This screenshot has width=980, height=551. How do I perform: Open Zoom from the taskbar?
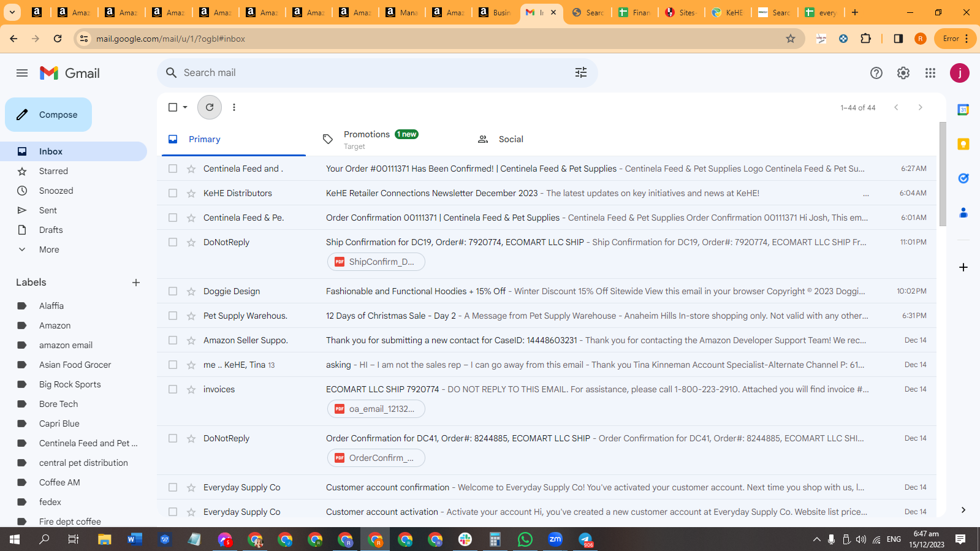555,539
